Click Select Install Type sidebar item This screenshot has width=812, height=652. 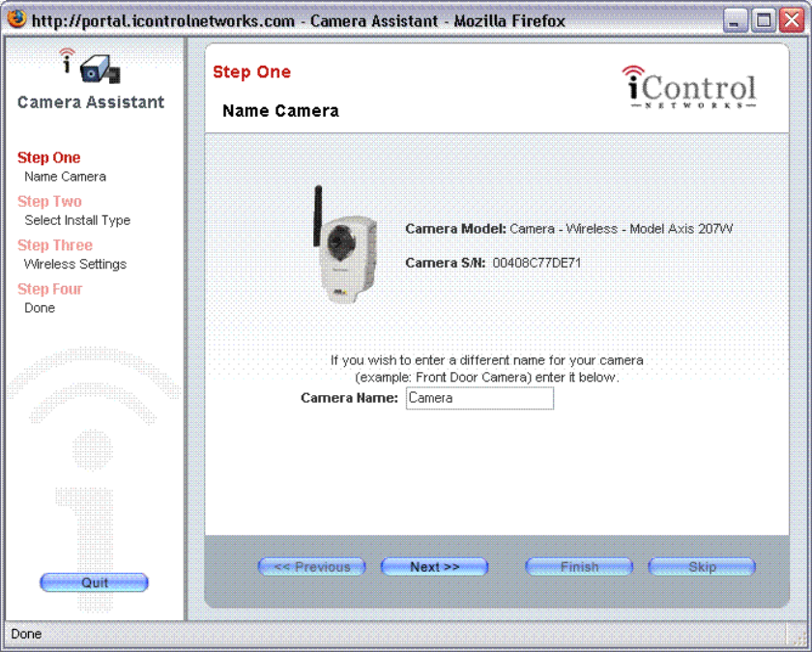[77, 220]
